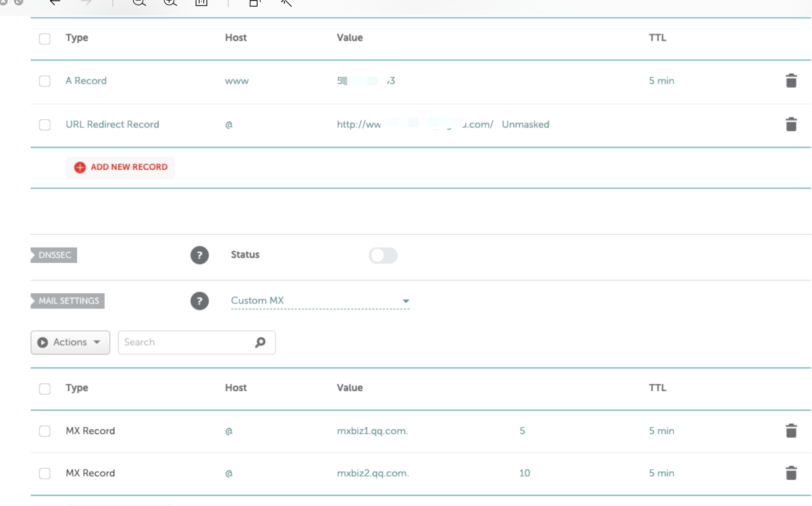Click the mxbiz1.qq.com value
The image size is (812, 506).
372,431
